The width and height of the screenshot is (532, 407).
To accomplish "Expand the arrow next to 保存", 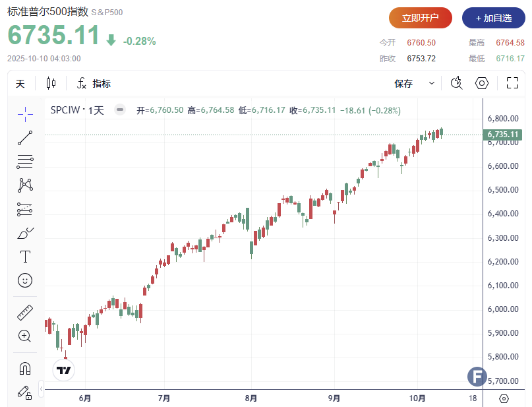I will [x=432, y=84].
